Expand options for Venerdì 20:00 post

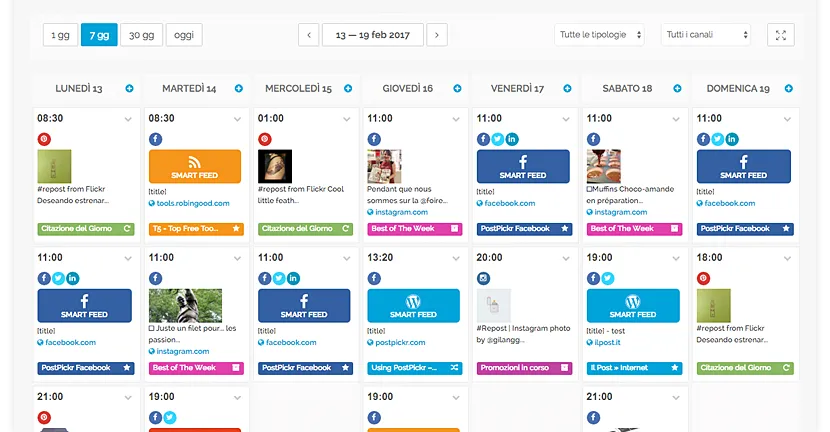point(566,259)
